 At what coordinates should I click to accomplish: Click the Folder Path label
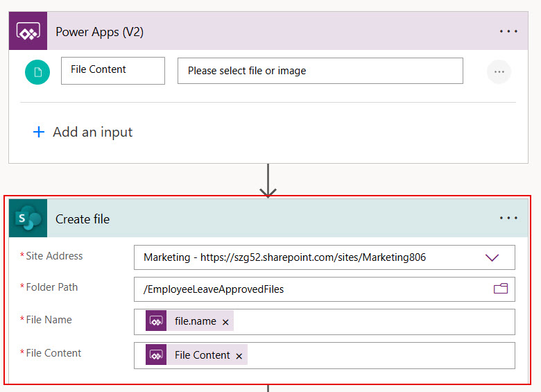[x=52, y=287]
